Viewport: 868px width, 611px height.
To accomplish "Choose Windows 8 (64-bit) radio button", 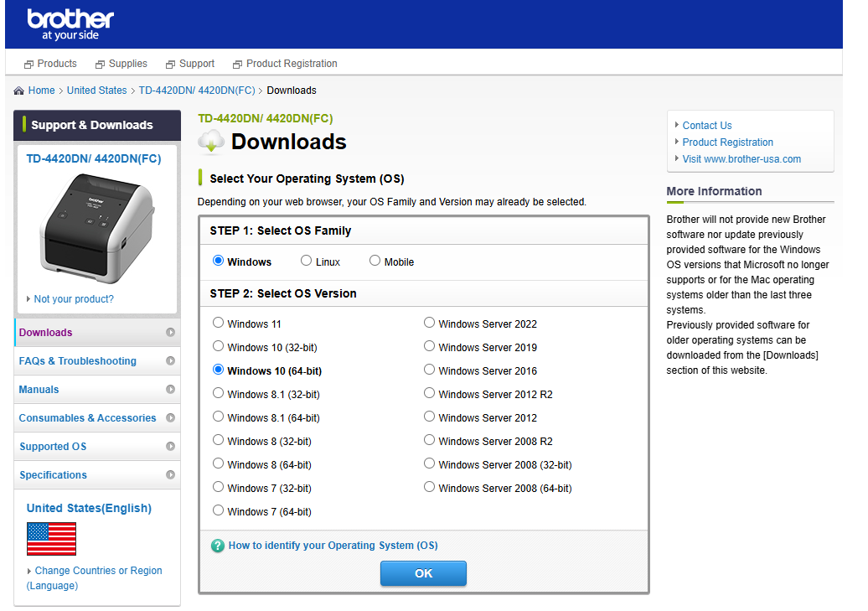I will (218, 463).
